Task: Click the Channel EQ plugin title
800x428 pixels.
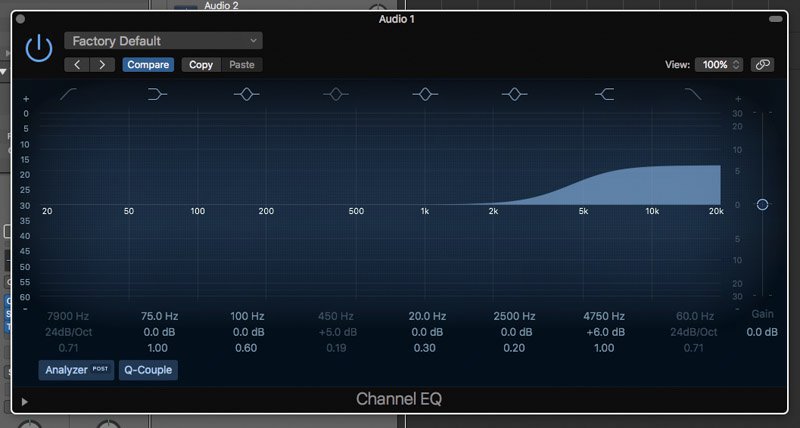Action: [399, 399]
